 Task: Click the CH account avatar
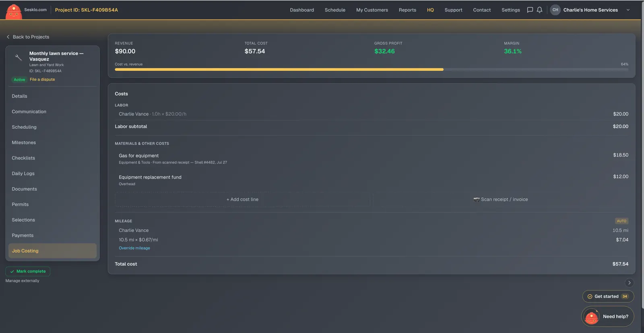pyautogui.click(x=555, y=10)
